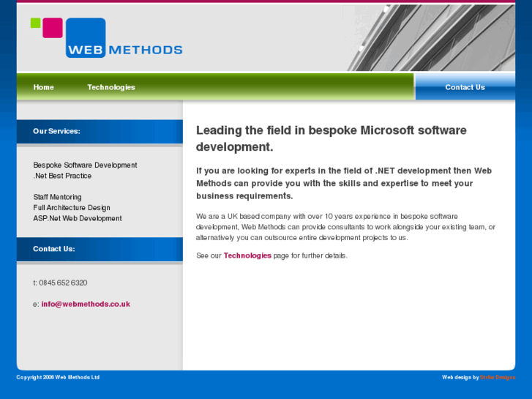Screen dimensions: 532x399
Task: Click the Web Methods logo
Action: pos(107,37)
